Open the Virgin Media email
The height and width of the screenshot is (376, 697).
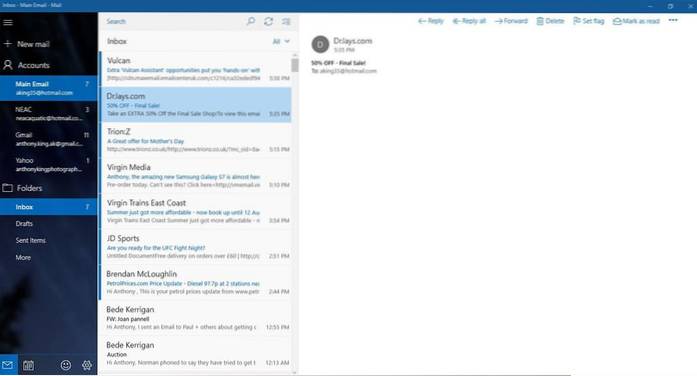pyautogui.click(x=196, y=176)
